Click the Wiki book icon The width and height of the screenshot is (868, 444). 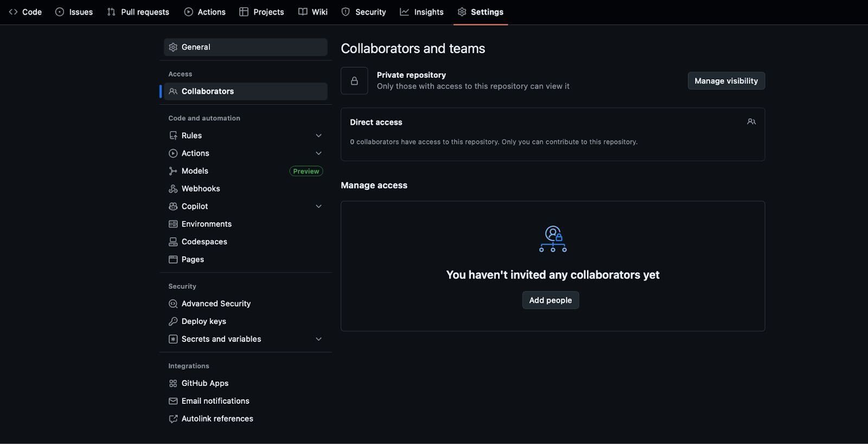point(303,12)
